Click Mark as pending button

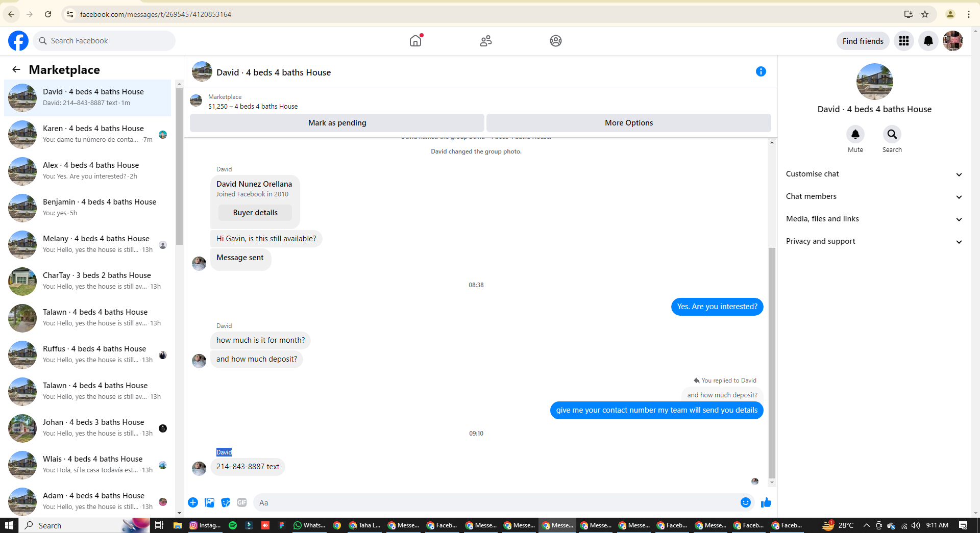pos(337,123)
